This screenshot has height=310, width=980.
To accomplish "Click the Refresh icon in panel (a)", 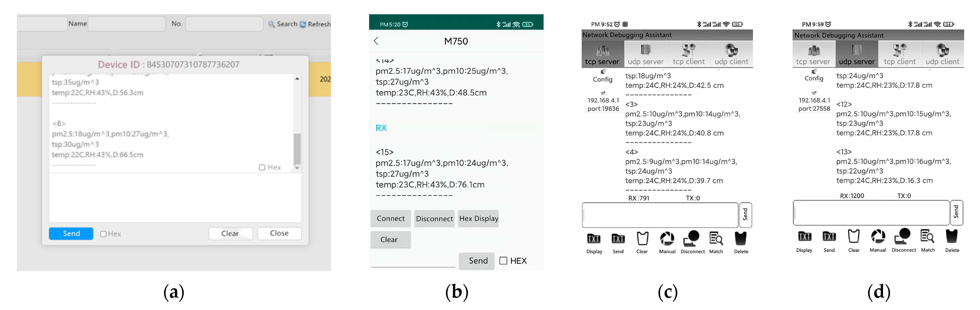I will pos(303,24).
